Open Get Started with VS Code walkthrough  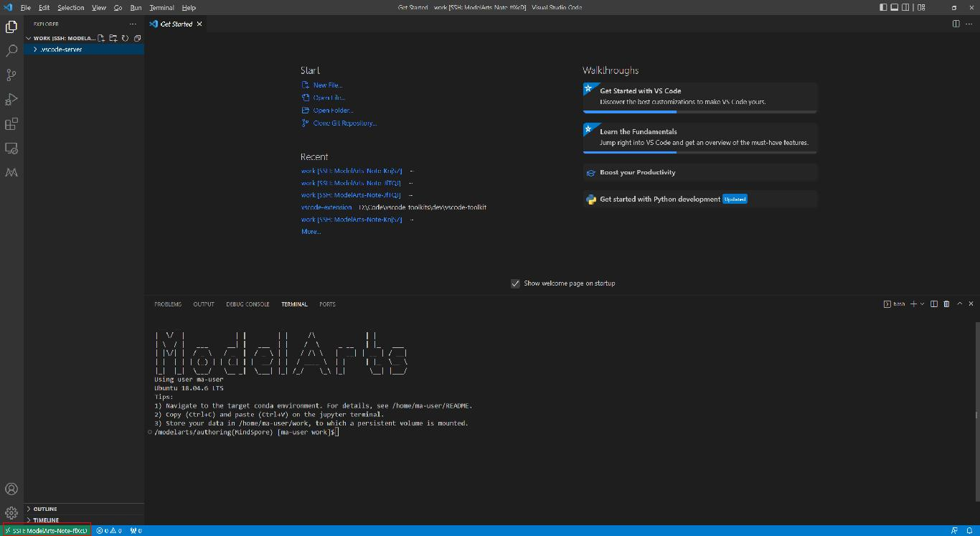tap(699, 98)
